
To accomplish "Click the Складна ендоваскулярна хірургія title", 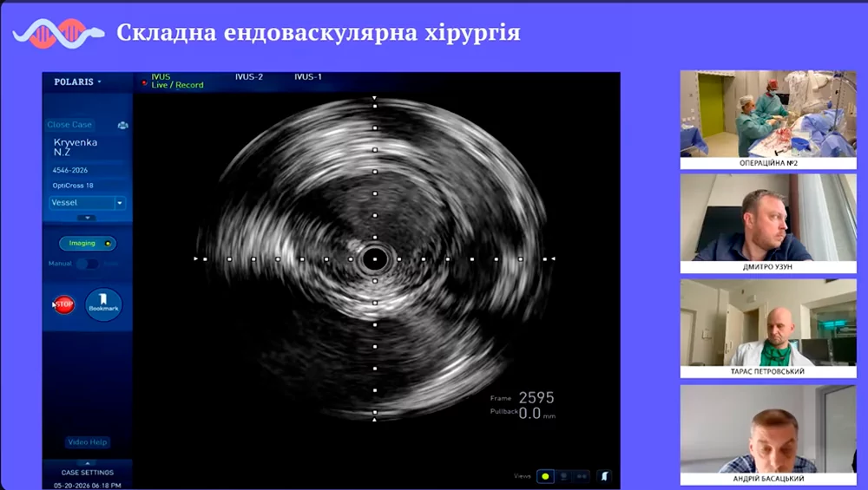I will pos(319,33).
